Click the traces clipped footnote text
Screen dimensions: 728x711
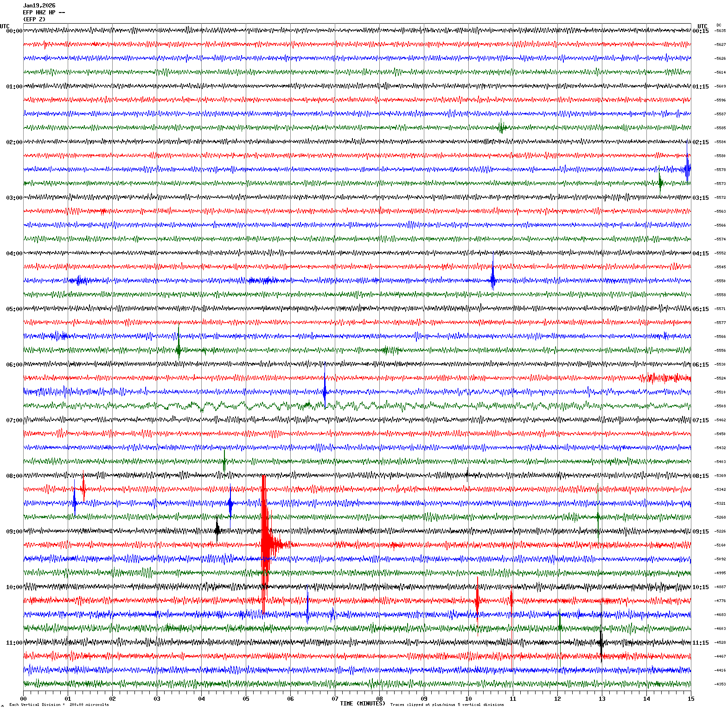(447, 705)
